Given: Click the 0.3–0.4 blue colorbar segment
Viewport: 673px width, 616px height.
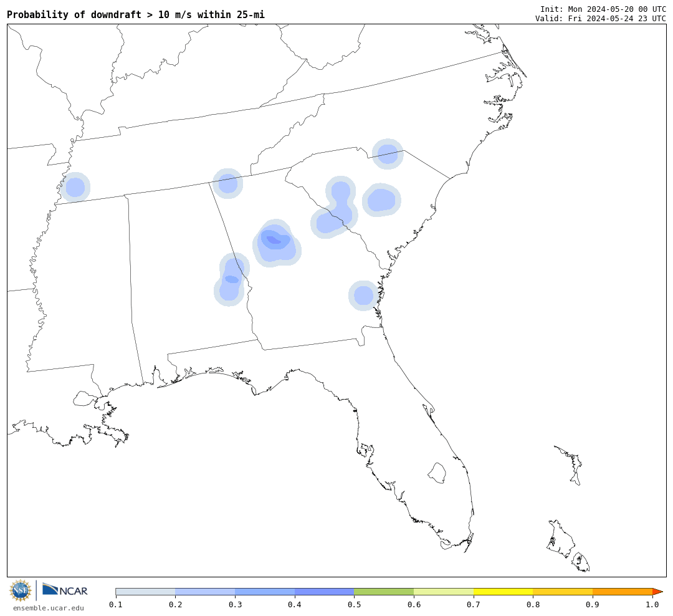Looking at the screenshot, I should pyautogui.click(x=265, y=592).
